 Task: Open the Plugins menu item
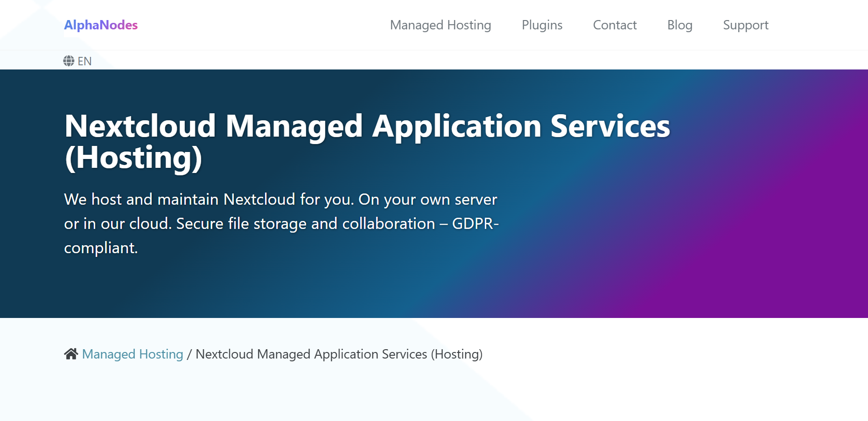(x=542, y=25)
